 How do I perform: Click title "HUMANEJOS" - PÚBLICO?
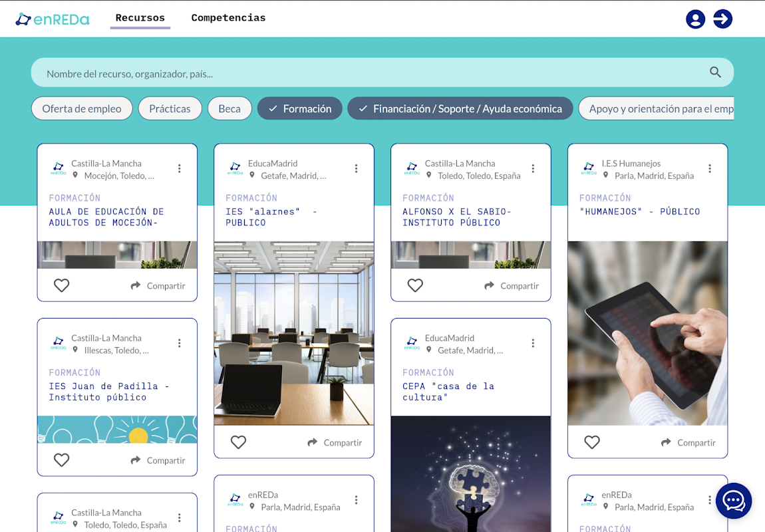pos(640,211)
